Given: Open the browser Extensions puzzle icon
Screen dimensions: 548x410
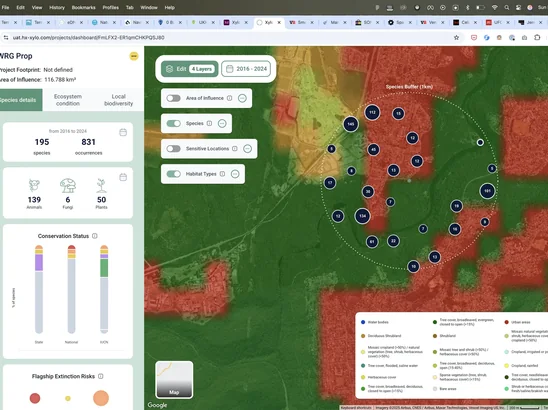Looking at the screenshot, I should point(537,37).
